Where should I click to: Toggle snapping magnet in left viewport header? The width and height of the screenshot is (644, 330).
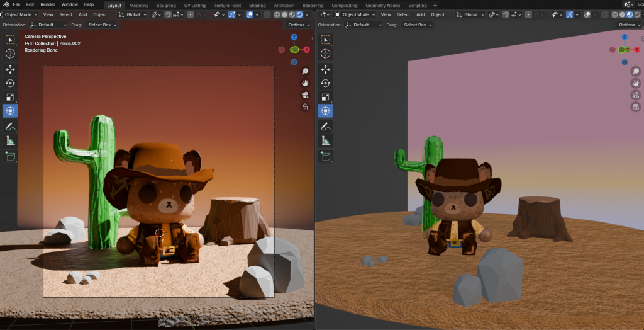(x=169, y=14)
